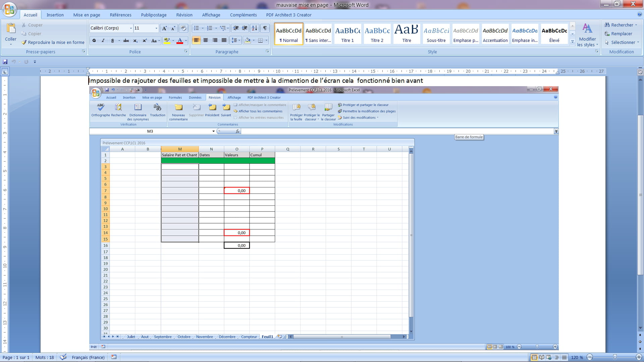Image resolution: width=644 pixels, height=362 pixels.
Task: Click Page : 1 sur 1 in status bar
Action: 16,357
